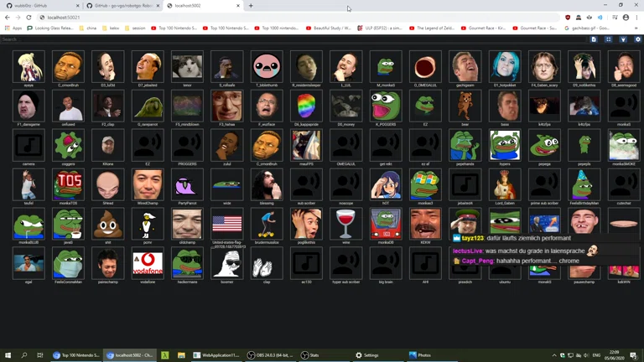The height and width of the screenshot is (362, 644).
Task: Click the maulFPS cat tile
Action: click(x=306, y=145)
